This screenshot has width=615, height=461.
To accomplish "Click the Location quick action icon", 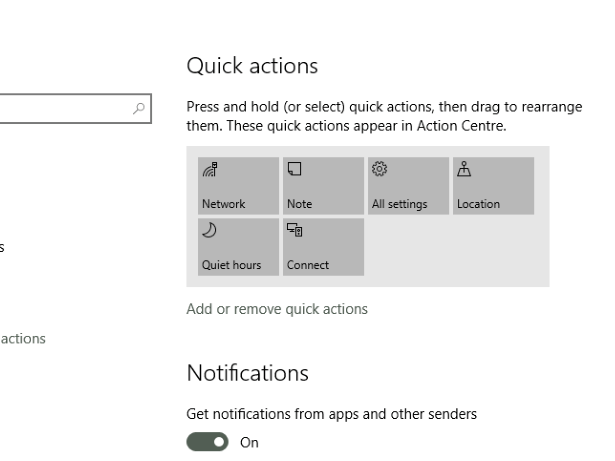I will 463,167.
